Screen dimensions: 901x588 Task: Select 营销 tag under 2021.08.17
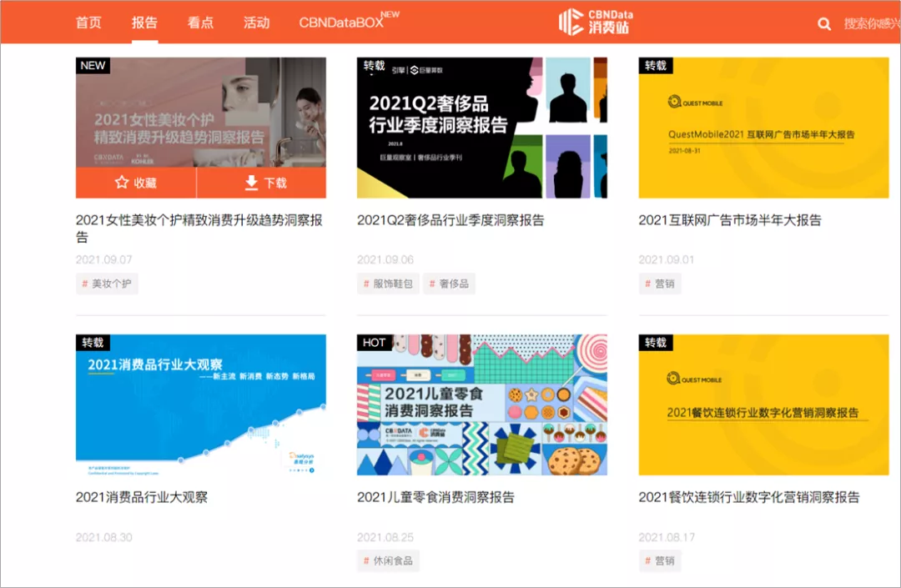[660, 561]
